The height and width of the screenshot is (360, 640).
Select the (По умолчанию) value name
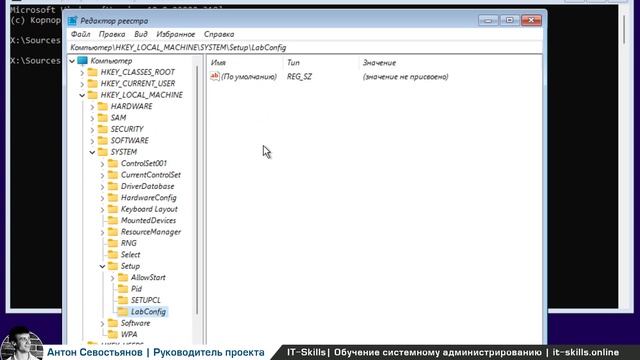click(x=249, y=77)
